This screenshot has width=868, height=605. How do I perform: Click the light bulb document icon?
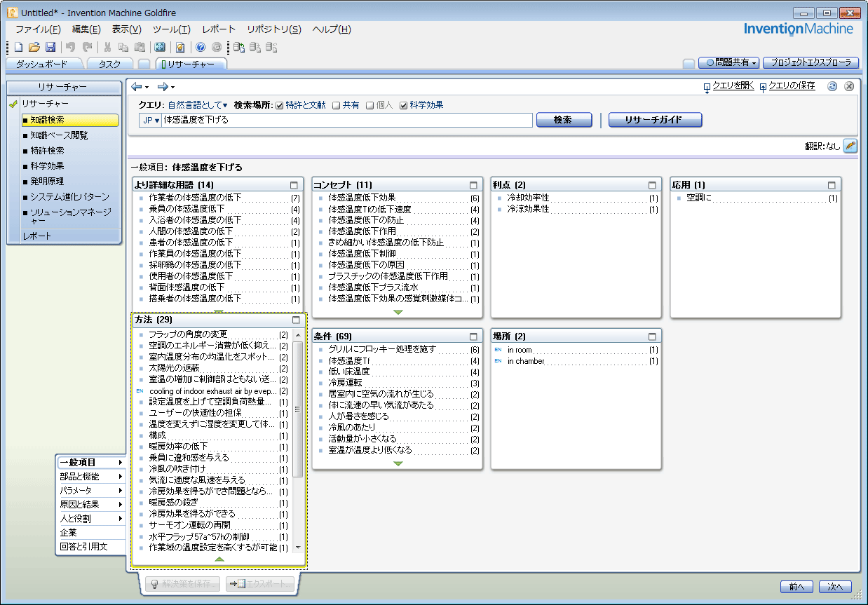[180, 47]
